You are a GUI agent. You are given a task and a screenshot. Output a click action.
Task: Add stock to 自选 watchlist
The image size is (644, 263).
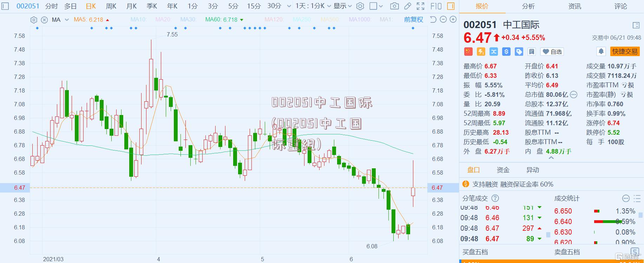[x=552, y=52]
